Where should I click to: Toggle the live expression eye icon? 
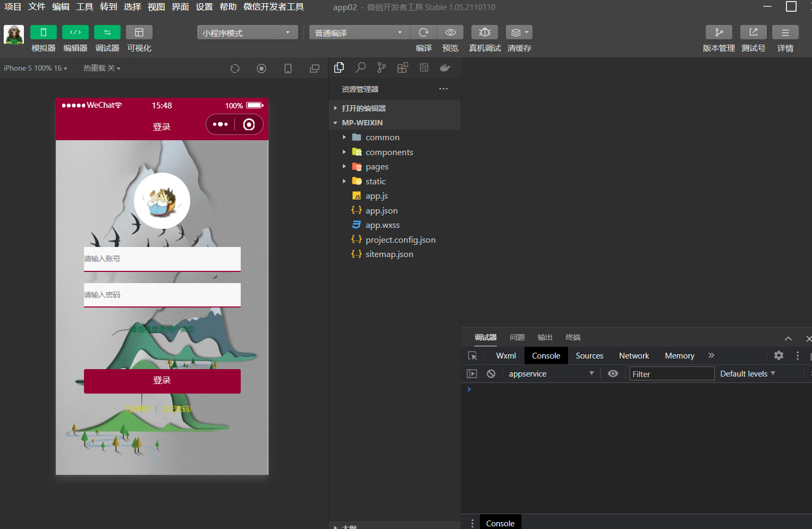[613, 374]
